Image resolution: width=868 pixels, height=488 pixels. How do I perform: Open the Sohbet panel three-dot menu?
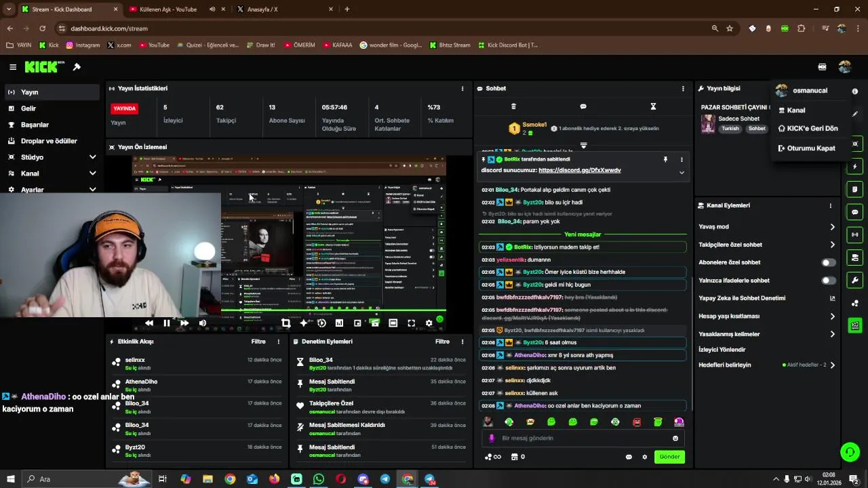click(683, 89)
